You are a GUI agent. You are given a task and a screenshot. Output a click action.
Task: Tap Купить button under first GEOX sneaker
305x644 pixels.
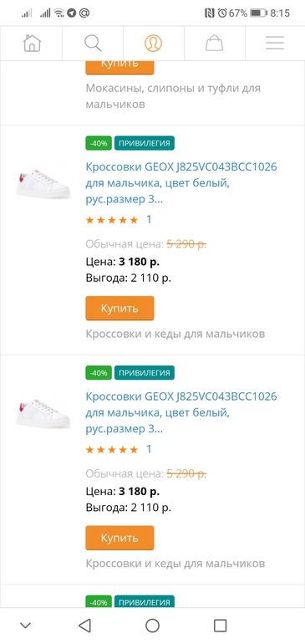pyautogui.click(x=119, y=308)
